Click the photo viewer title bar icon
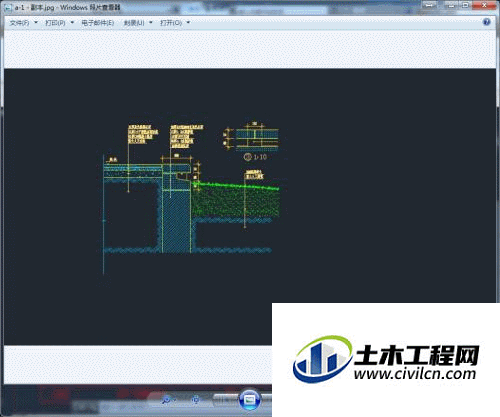The height and width of the screenshot is (417, 500). pyautogui.click(x=7, y=7)
